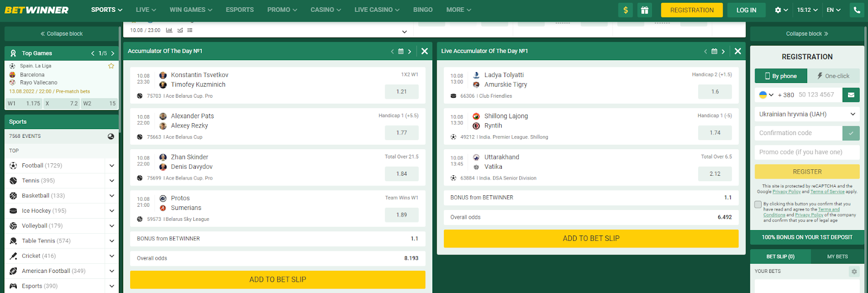The image size is (868, 293).
Task: Expand the Volleyball category
Action: 112,226
